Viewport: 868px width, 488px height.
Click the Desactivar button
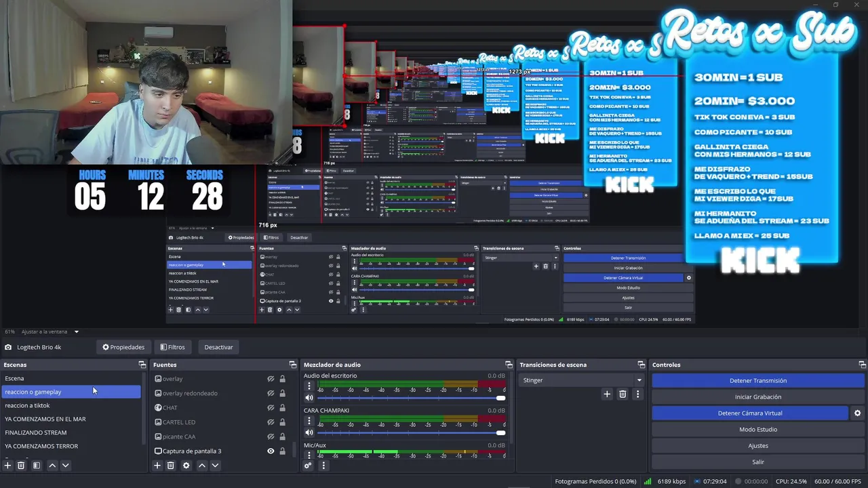[218, 347]
